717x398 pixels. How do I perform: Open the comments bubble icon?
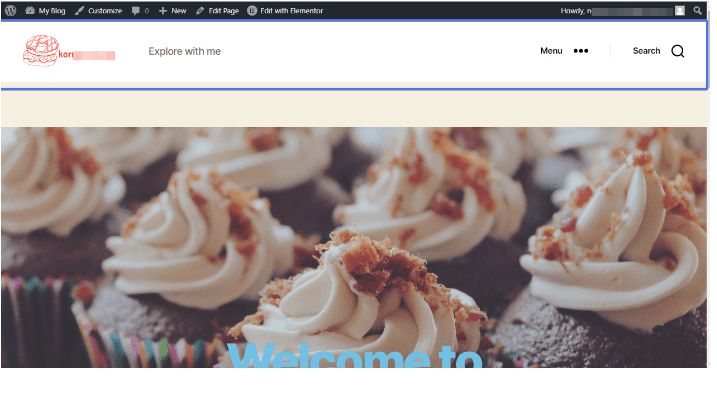[x=135, y=11]
